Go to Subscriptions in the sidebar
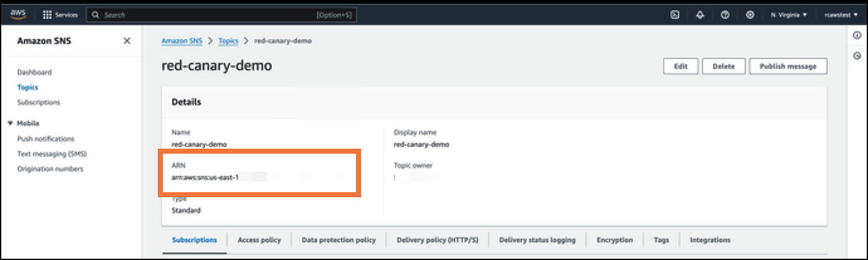This screenshot has width=868, height=260. 38,102
